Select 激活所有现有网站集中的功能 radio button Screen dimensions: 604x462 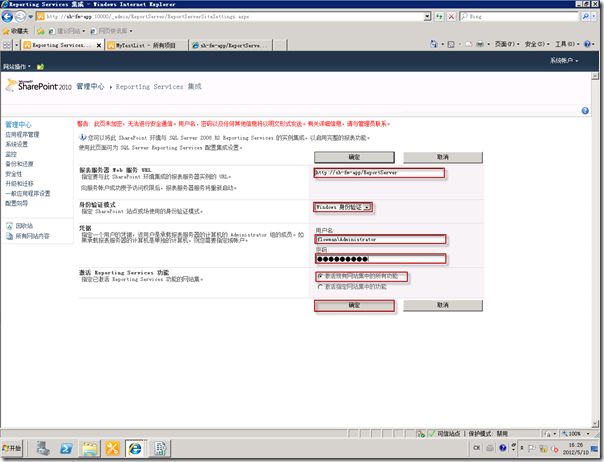[x=320, y=276]
